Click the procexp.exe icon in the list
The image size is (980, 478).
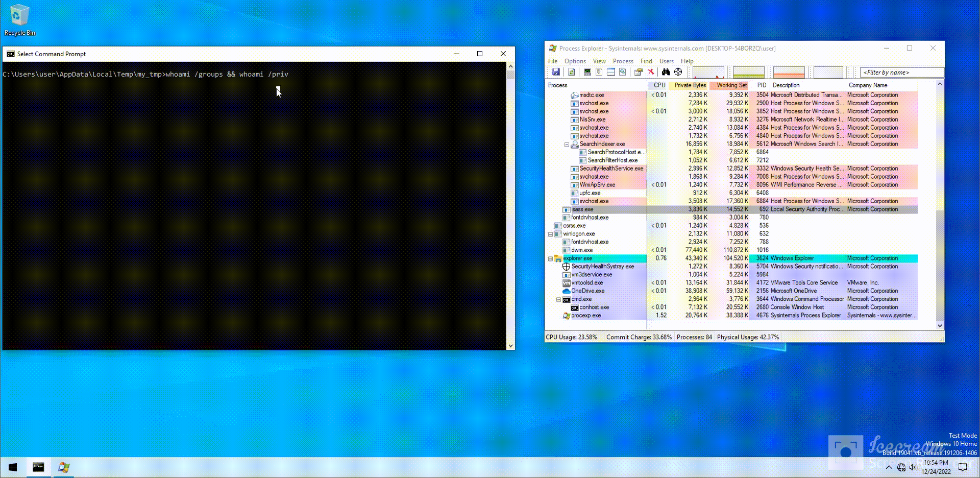coord(566,316)
